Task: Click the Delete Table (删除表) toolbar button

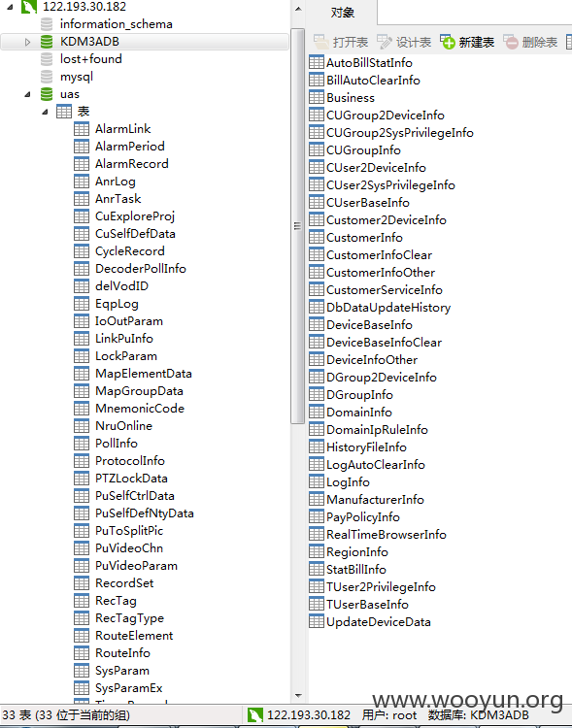Action: click(530, 43)
